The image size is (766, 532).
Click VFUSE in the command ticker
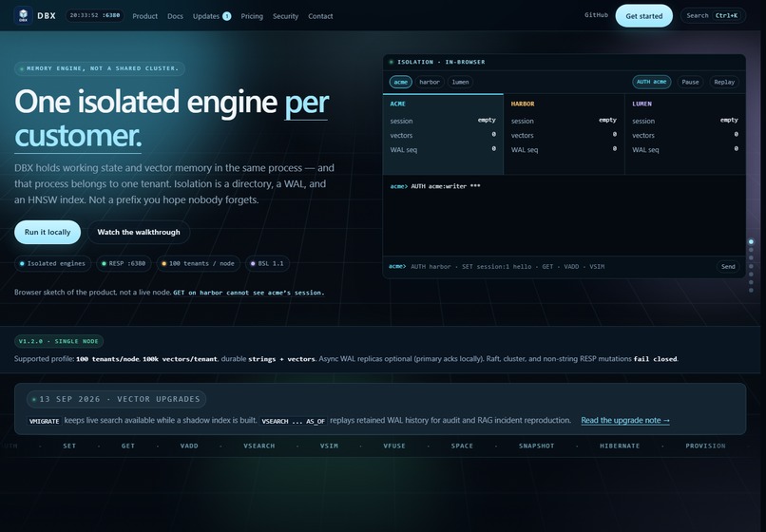click(394, 446)
